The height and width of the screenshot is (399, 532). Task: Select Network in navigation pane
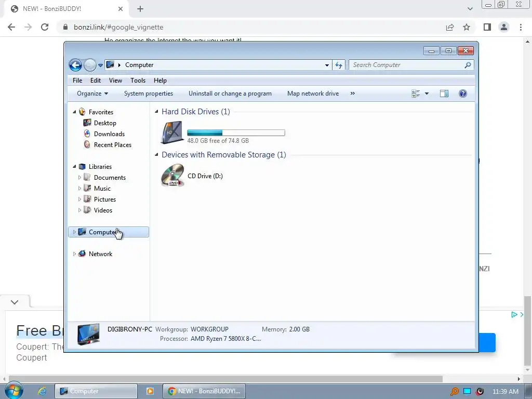pyautogui.click(x=100, y=254)
